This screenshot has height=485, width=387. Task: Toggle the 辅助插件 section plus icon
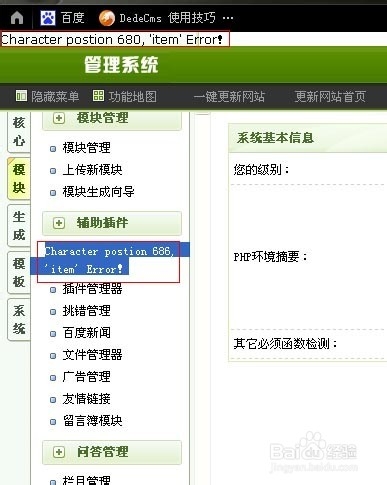(59, 223)
